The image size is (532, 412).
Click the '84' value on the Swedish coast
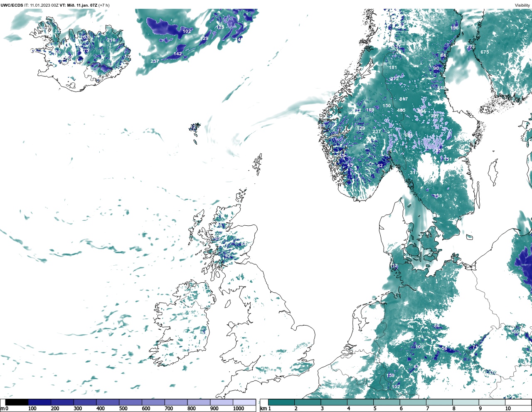[x=443, y=55]
